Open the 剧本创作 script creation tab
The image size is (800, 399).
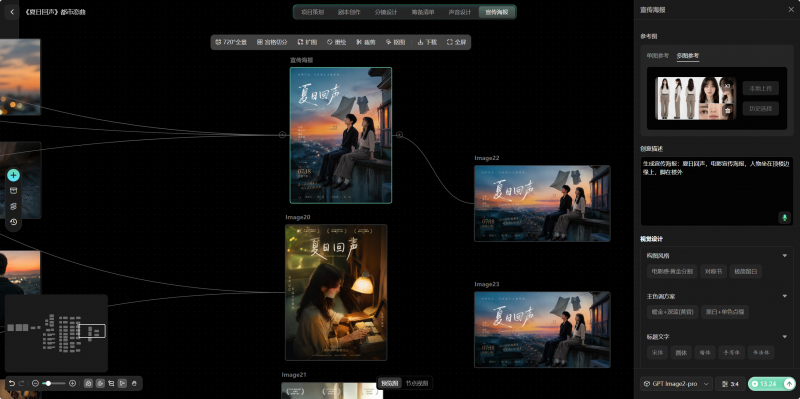pos(349,12)
